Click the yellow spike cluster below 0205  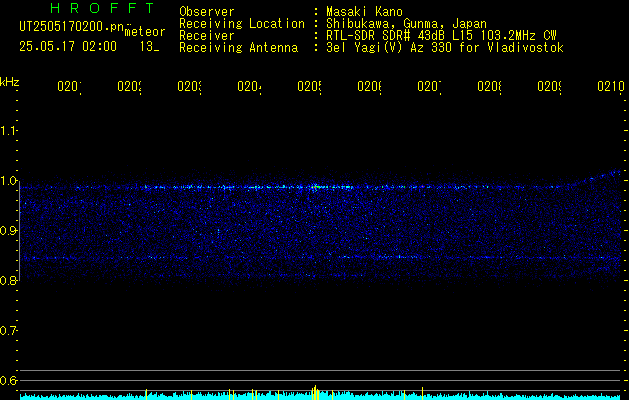point(315,392)
